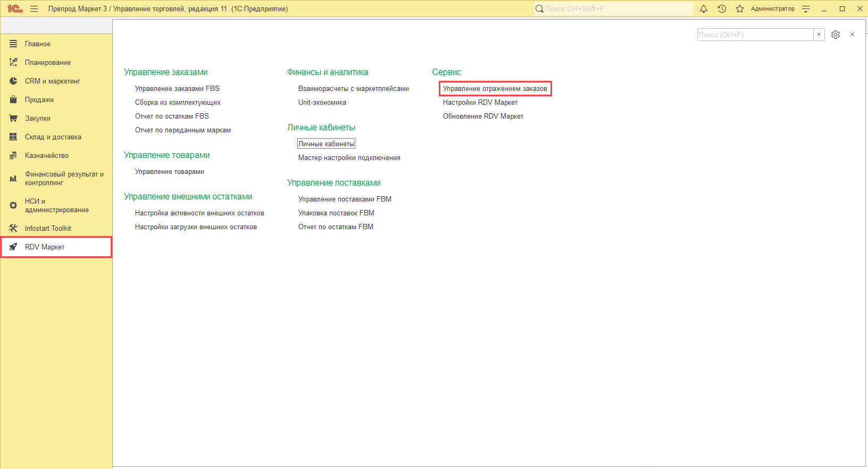This screenshot has width=868, height=469.
Task: Click the Закупки cart icon
Action: [13, 118]
